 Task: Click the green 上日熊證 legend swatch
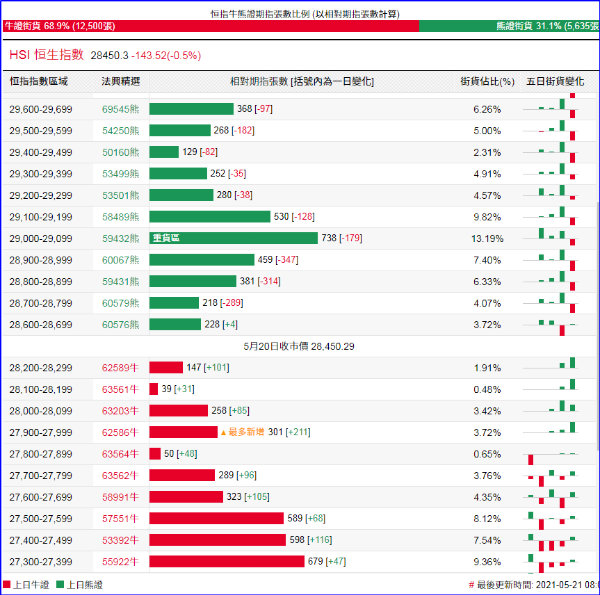click(60, 584)
